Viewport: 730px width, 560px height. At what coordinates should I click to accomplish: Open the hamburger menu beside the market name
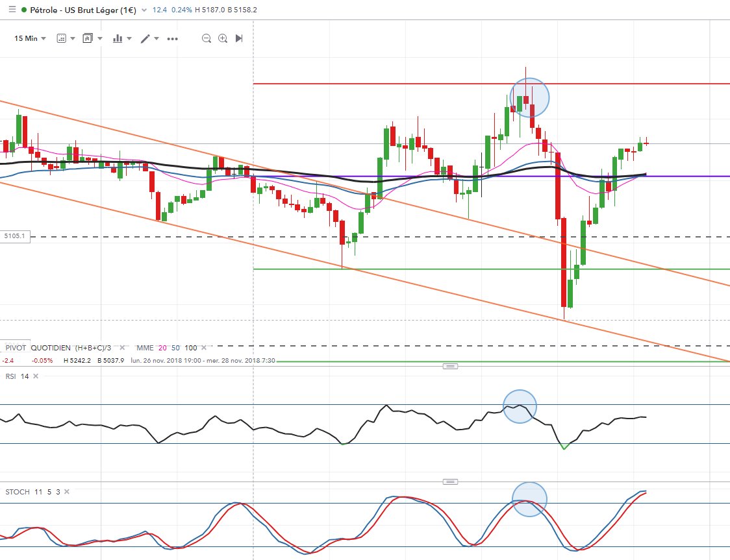12,9
